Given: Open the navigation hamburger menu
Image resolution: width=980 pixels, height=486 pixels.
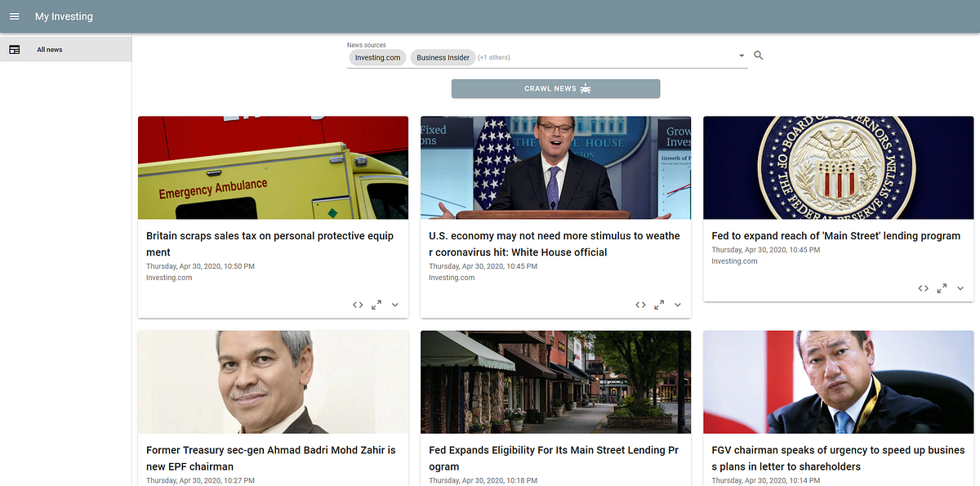Looking at the screenshot, I should [x=14, y=16].
